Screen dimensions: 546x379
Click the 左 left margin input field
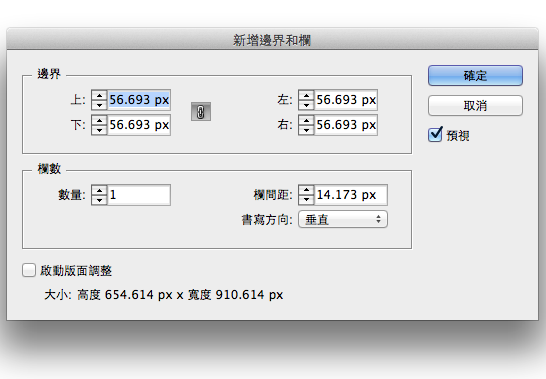click(346, 100)
